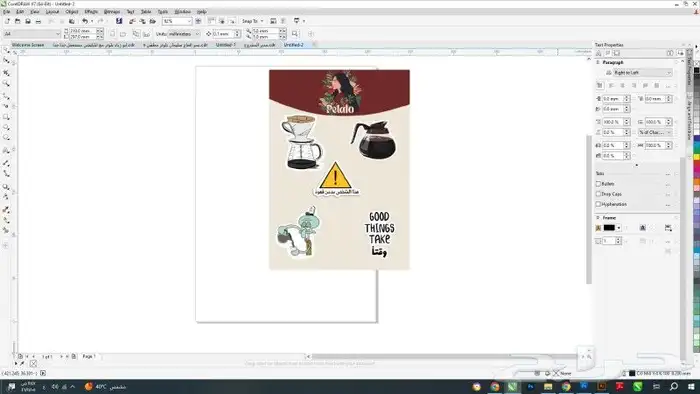The image size is (700, 394).
Task: Select the Eyedropper tool in toolbox
Action: (6, 209)
